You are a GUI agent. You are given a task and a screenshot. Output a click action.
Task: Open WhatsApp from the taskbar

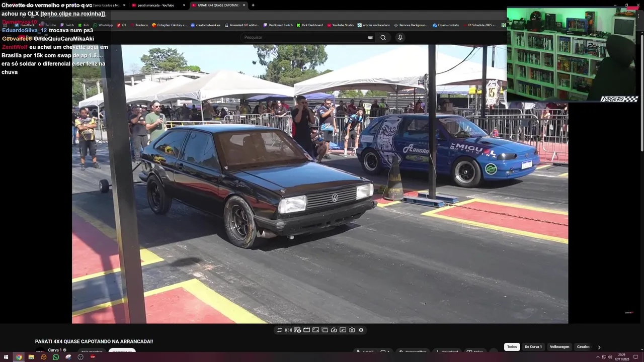(56, 357)
